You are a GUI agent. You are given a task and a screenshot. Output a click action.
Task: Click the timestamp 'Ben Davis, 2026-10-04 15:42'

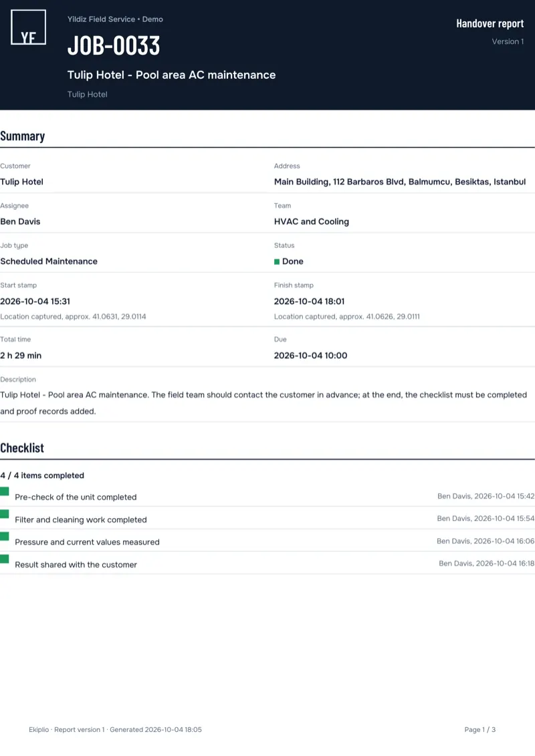[x=486, y=496]
